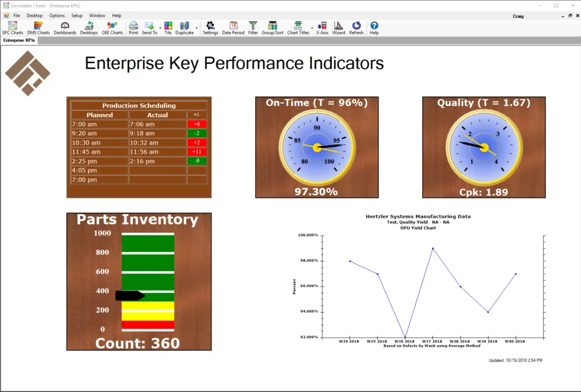Select the Enterprise KPIs tab

18,40
